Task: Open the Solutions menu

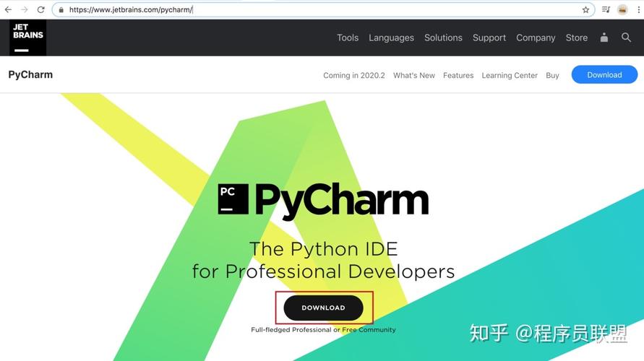Action: 443,38
